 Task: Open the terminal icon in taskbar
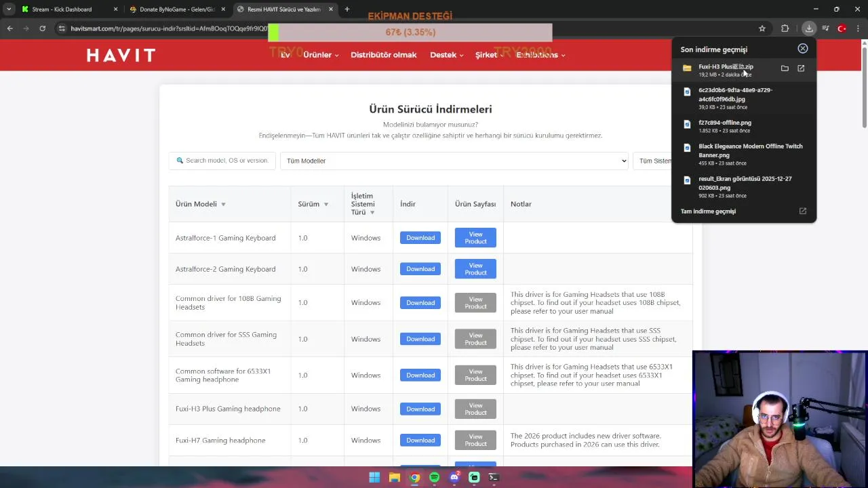494,477
